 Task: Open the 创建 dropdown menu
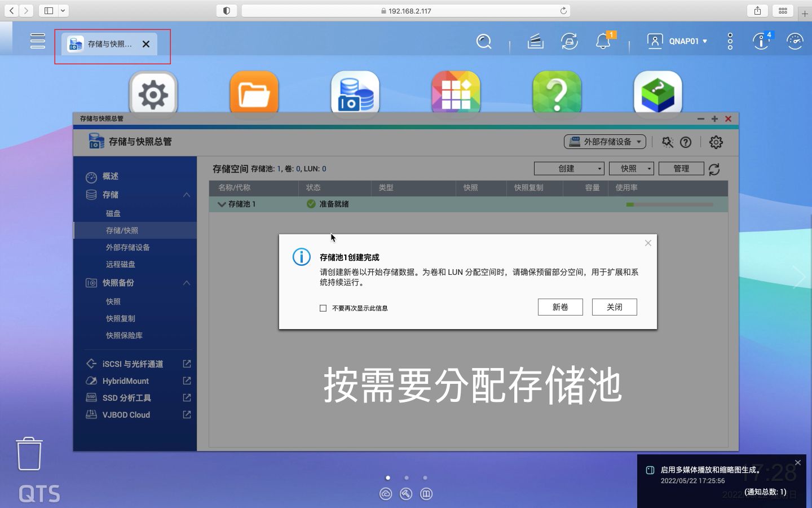pos(568,168)
